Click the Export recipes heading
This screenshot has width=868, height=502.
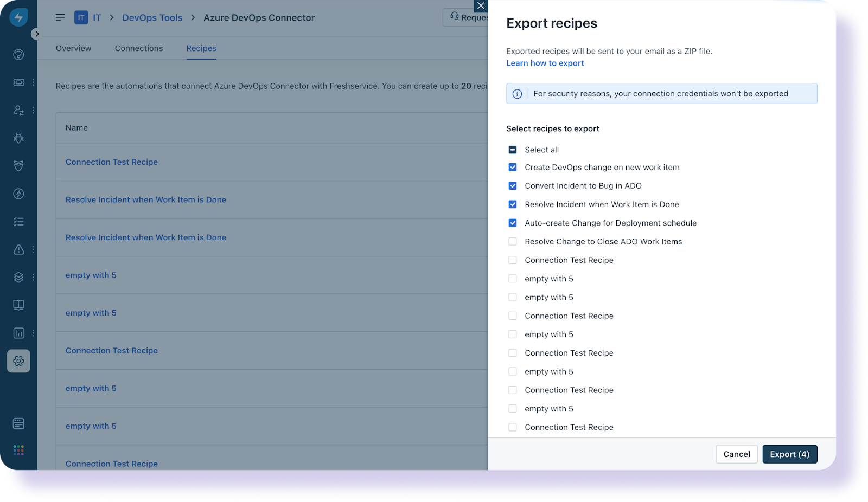click(552, 23)
